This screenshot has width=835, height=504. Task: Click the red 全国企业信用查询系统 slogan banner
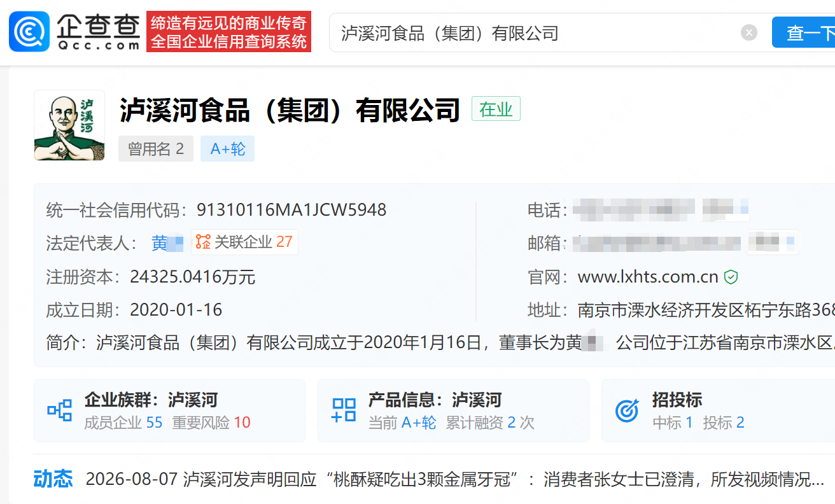(x=228, y=32)
